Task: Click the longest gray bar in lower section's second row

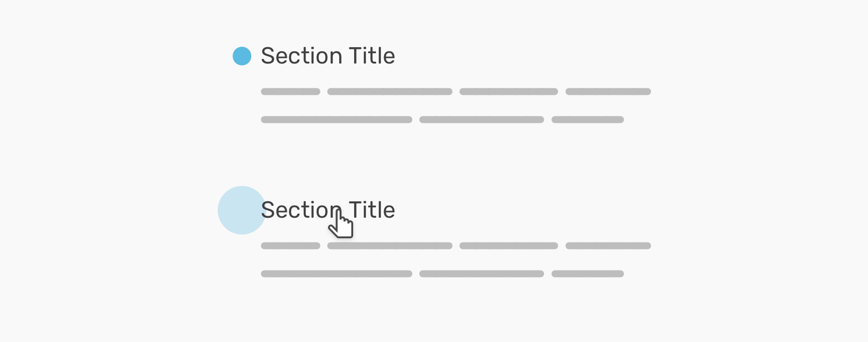Action: click(x=336, y=274)
